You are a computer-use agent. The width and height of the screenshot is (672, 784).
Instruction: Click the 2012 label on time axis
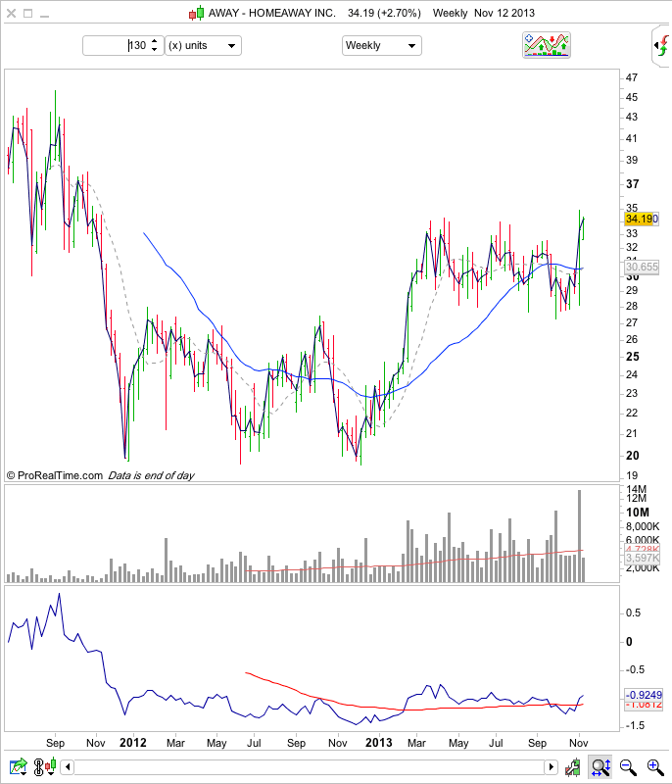pos(132,743)
